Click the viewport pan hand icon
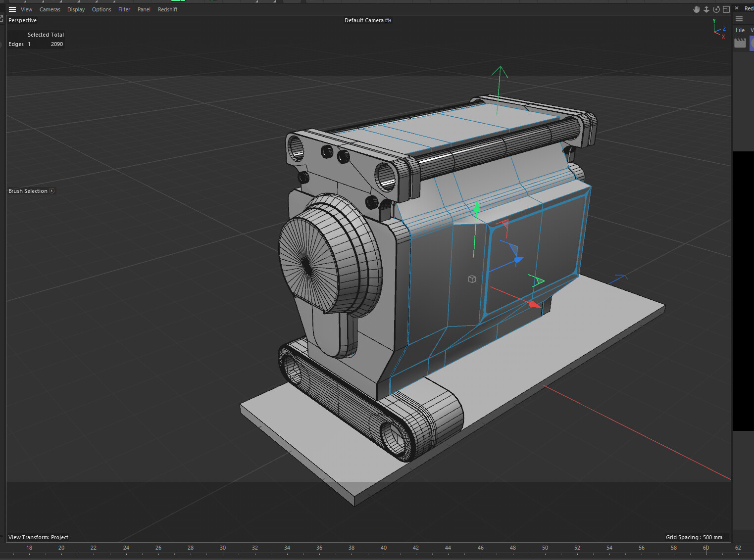Image resolution: width=754 pixels, height=560 pixels. point(697,9)
